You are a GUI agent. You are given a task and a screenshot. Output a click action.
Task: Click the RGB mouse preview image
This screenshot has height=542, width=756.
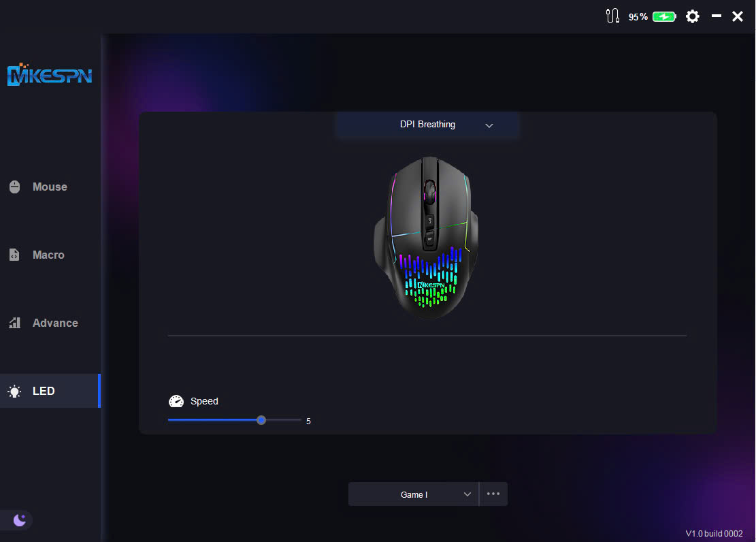tap(427, 238)
